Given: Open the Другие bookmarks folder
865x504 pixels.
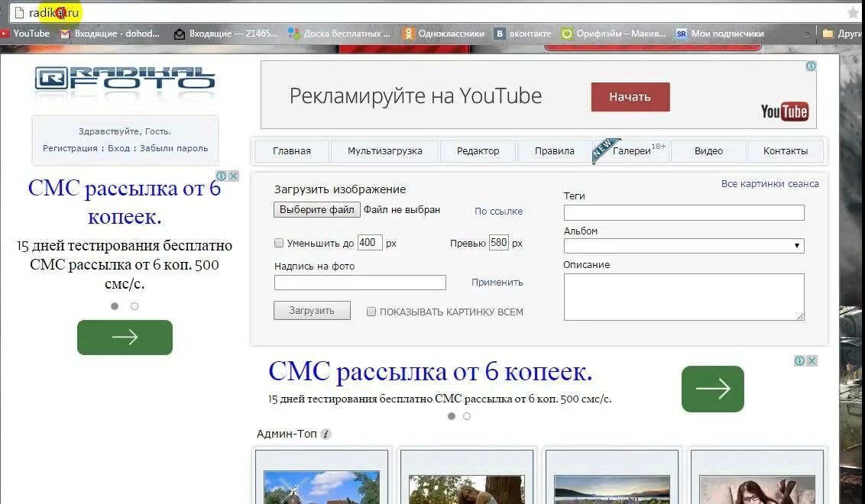Looking at the screenshot, I should coord(843,34).
